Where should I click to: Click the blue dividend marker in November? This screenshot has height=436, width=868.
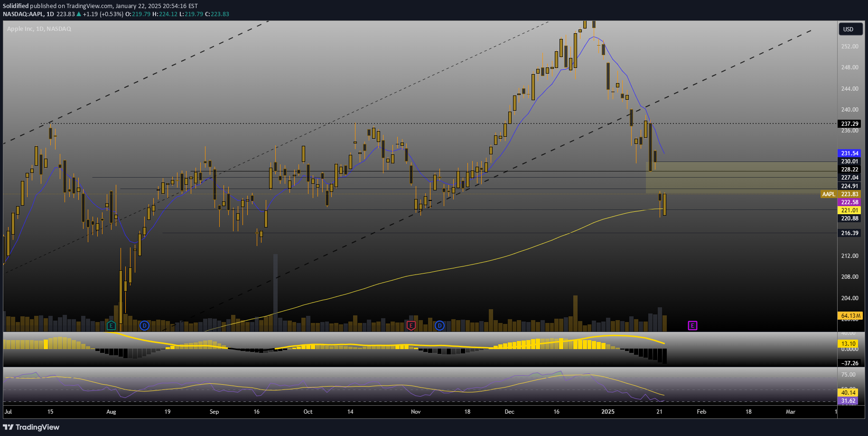pos(440,325)
